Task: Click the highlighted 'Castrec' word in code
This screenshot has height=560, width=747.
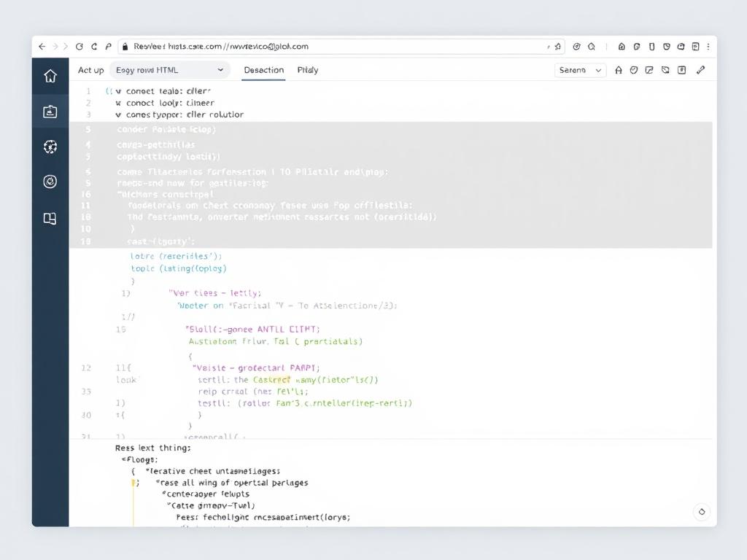Action: click(x=271, y=380)
